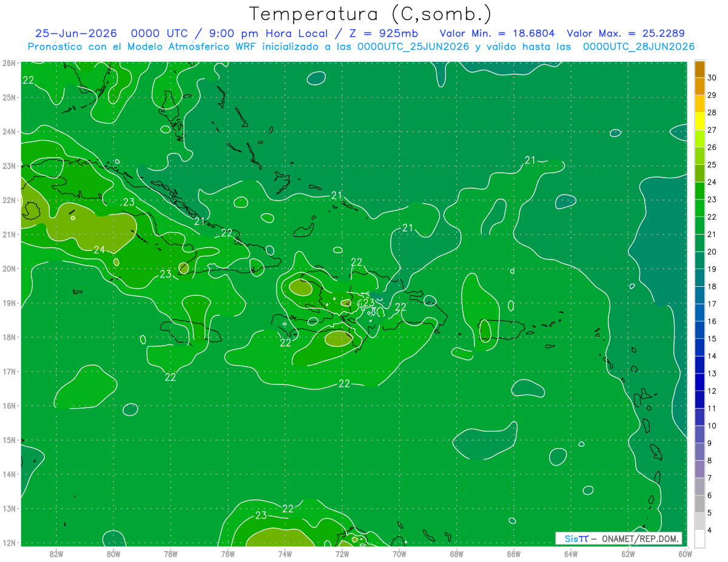Click latitude axis label 26N
The height and width of the screenshot is (562, 728).
[8, 63]
